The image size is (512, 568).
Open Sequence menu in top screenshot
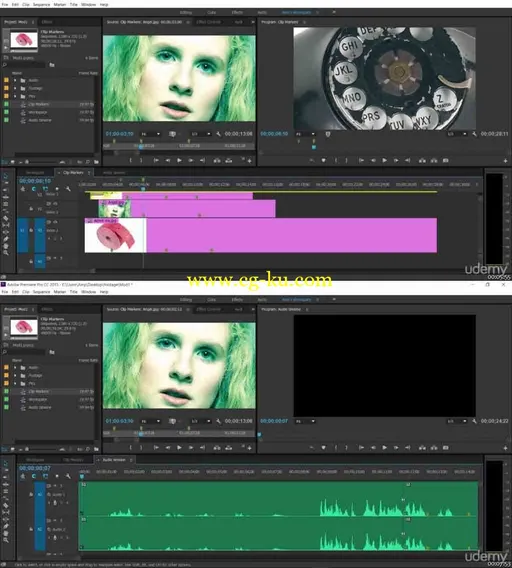(x=41, y=5)
